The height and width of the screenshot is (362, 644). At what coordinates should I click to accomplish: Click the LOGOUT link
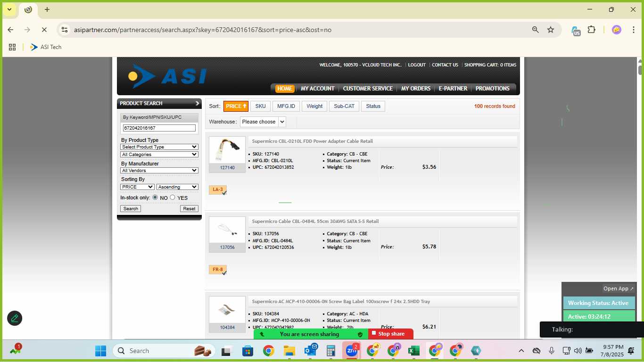coord(417,65)
